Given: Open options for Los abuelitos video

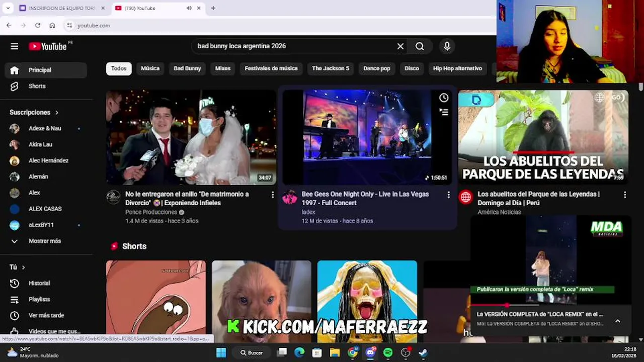Looking at the screenshot, I should [625, 195].
